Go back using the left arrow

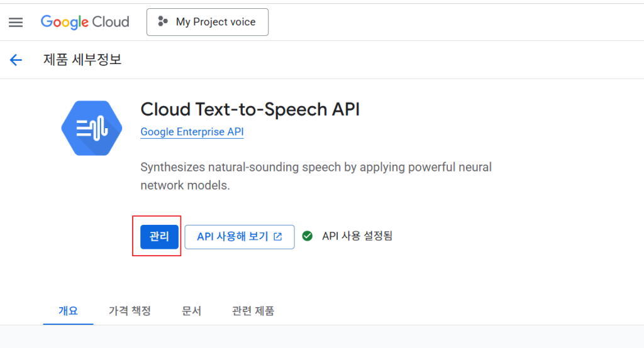16,60
